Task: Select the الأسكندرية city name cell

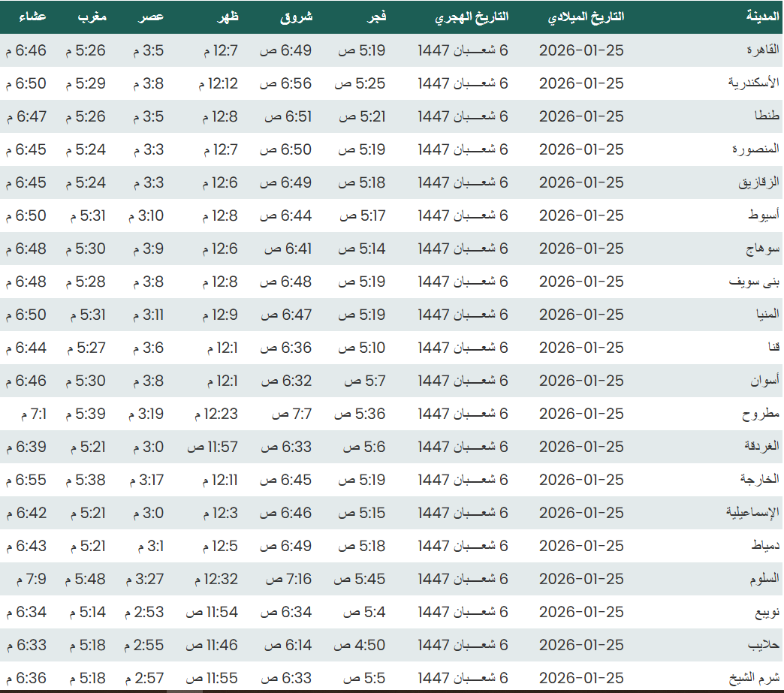Action: 754,83
